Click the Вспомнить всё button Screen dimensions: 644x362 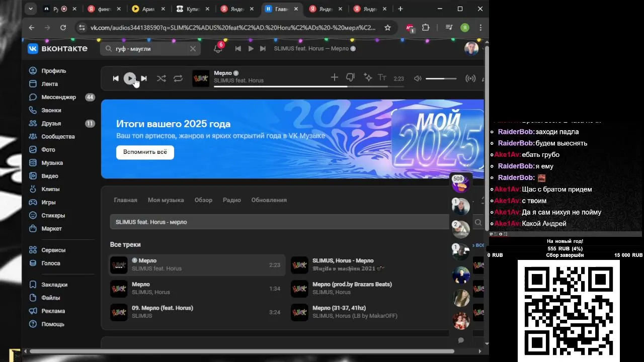[145, 152]
